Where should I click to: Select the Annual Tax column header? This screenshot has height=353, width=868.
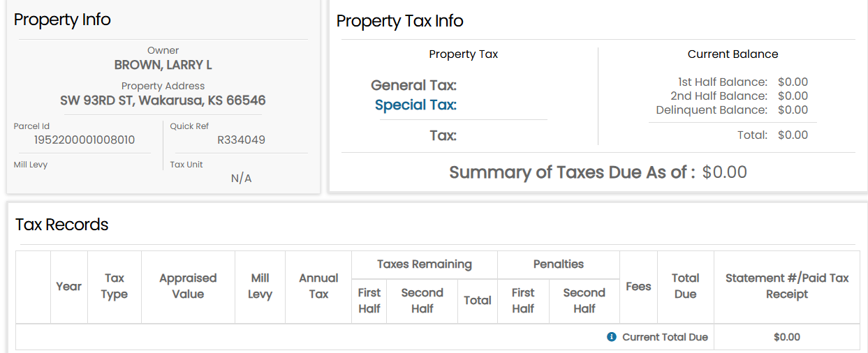tap(318, 286)
